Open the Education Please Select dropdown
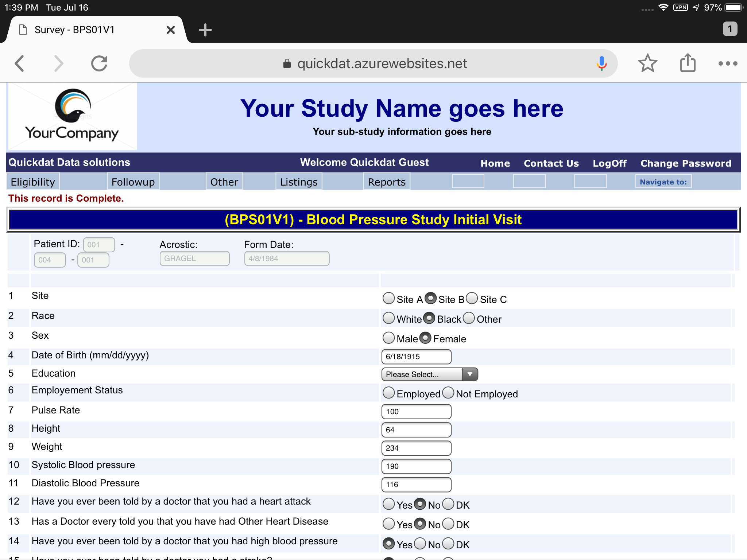 pyautogui.click(x=429, y=374)
